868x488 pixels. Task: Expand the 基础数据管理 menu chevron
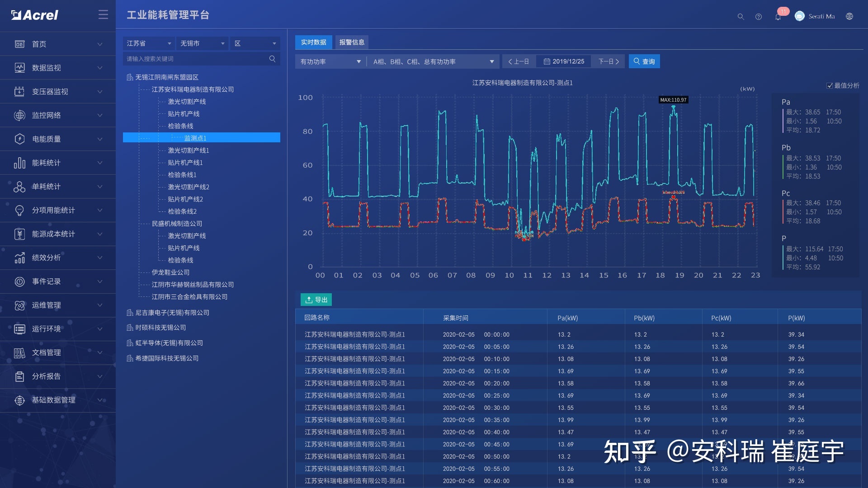click(x=100, y=400)
